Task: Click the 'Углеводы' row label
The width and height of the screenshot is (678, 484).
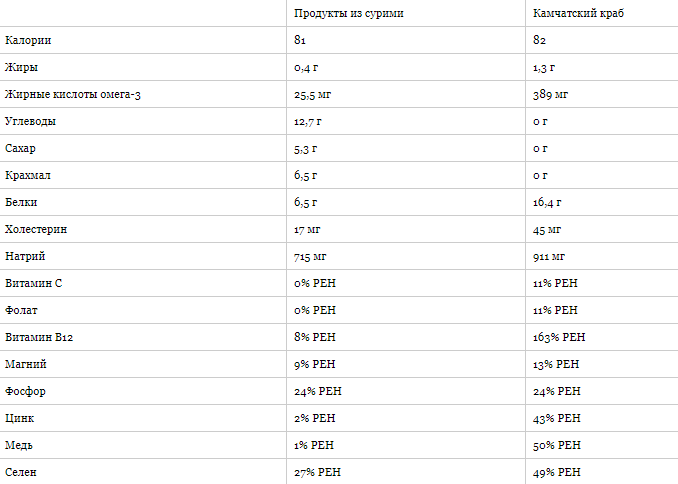Action: pos(30,122)
